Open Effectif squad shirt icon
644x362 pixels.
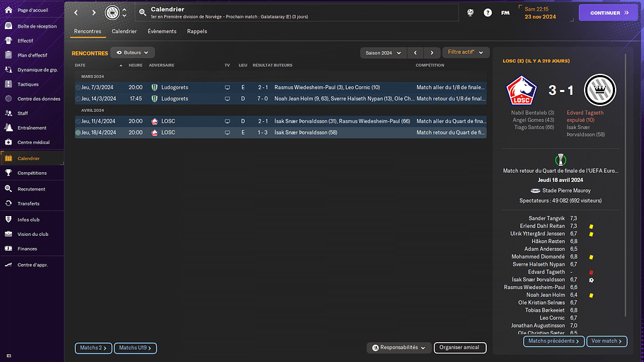(x=8, y=40)
